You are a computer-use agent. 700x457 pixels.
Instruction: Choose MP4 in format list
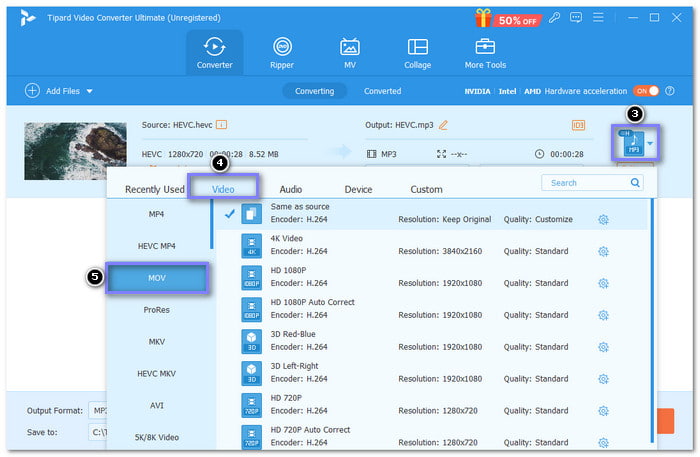tap(157, 214)
